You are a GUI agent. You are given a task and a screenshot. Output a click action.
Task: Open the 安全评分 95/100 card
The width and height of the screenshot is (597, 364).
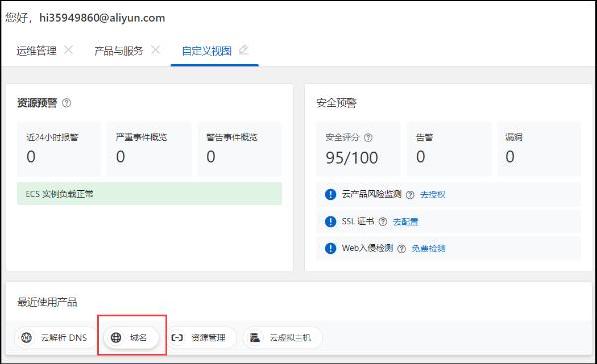(358, 149)
